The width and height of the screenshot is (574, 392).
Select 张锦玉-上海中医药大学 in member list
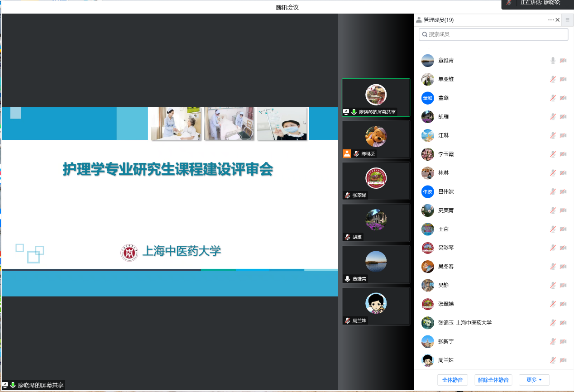tap(464, 323)
